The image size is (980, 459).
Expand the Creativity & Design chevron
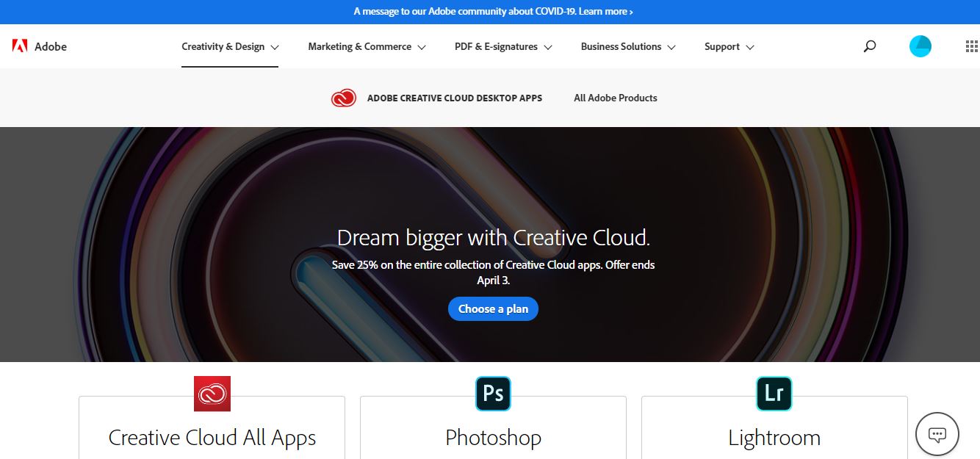(275, 47)
